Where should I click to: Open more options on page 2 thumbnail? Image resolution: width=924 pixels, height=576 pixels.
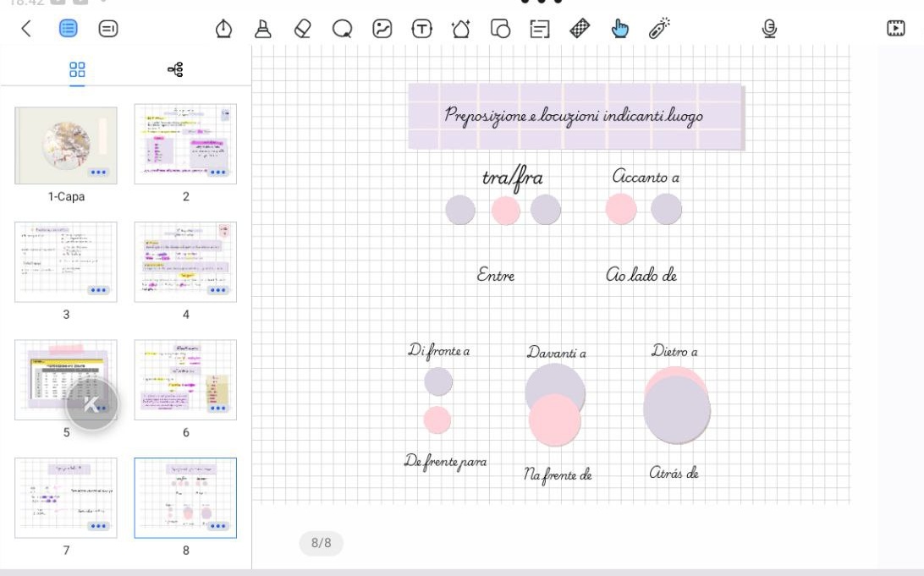click(x=218, y=173)
